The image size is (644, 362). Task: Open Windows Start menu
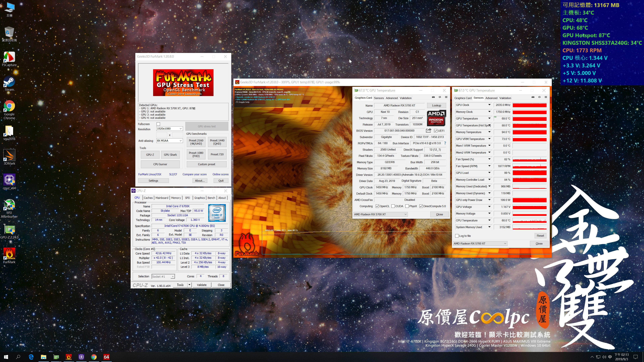point(6,357)
